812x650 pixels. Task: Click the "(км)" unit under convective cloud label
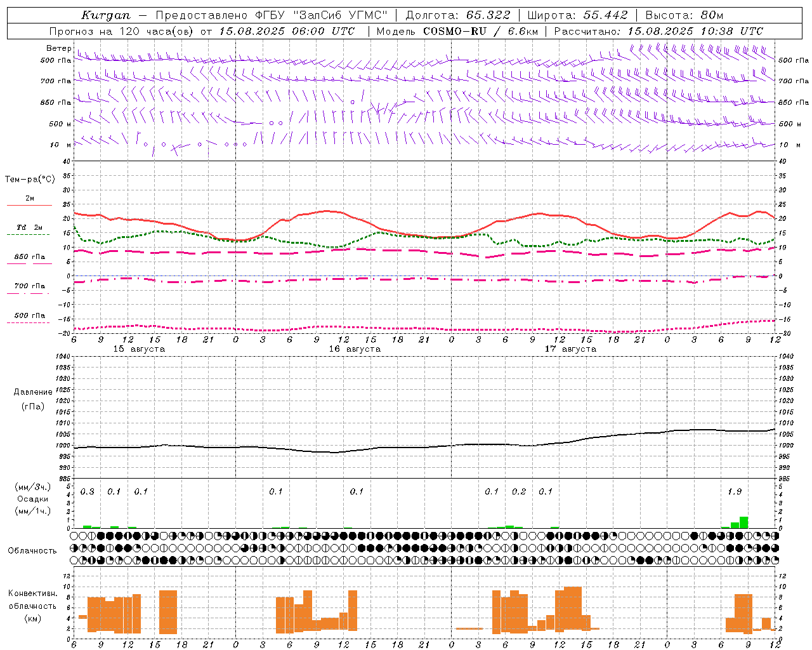32,618
